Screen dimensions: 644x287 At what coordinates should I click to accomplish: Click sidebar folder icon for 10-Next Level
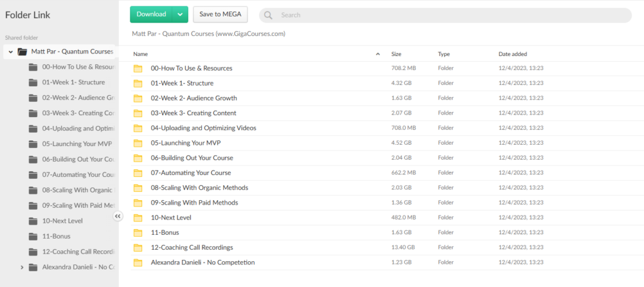(33, 221)
